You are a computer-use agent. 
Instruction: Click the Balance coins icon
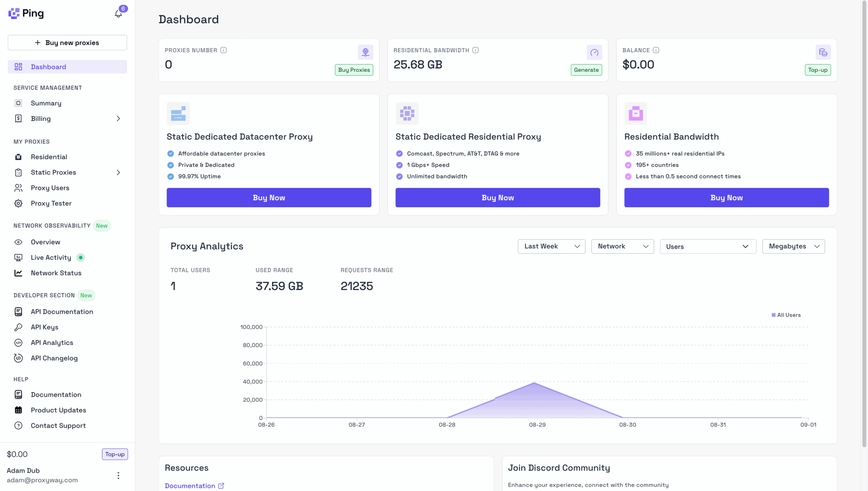click(823, 52)
